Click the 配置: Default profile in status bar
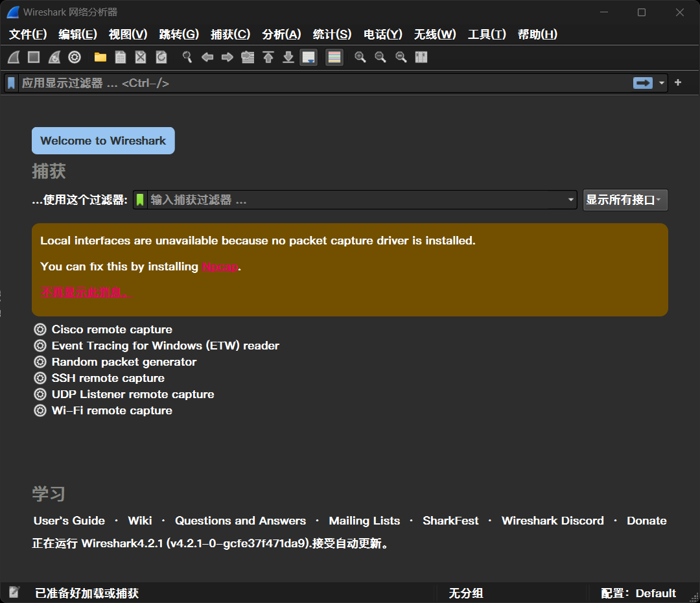700x603 pixels. (x=638, y=593)
